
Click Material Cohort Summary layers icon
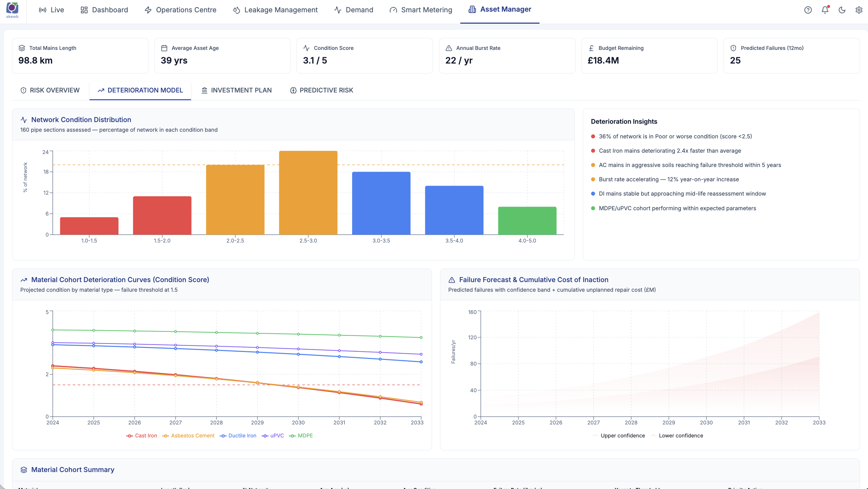(x=24, y=470)
